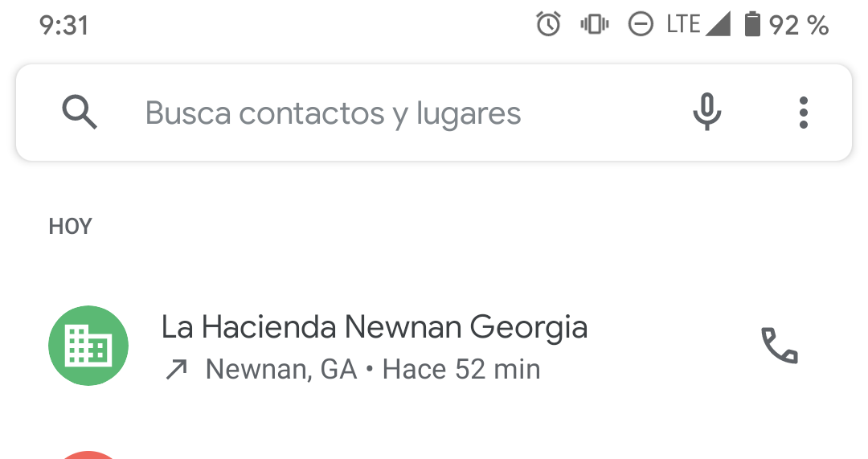Tap the battery icon in status bar
The image size is (868, 459).
752,25
